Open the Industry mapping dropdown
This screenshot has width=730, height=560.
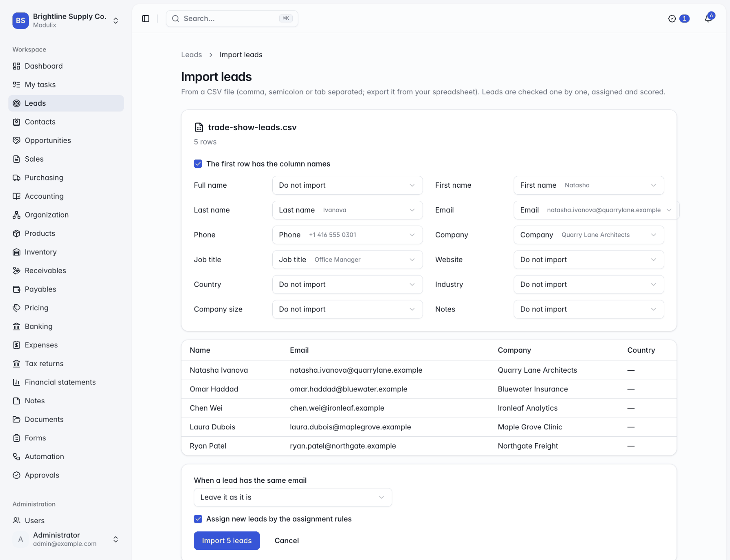[x=589, y=284]
